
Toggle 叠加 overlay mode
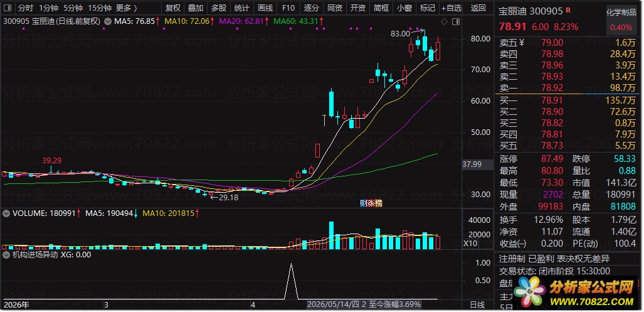pyautogui.click(x=196, y=8)
